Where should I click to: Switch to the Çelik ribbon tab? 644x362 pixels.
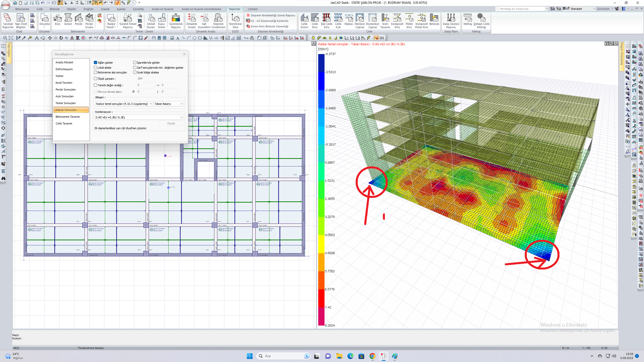pyautogui.click(x=39, y=9)
